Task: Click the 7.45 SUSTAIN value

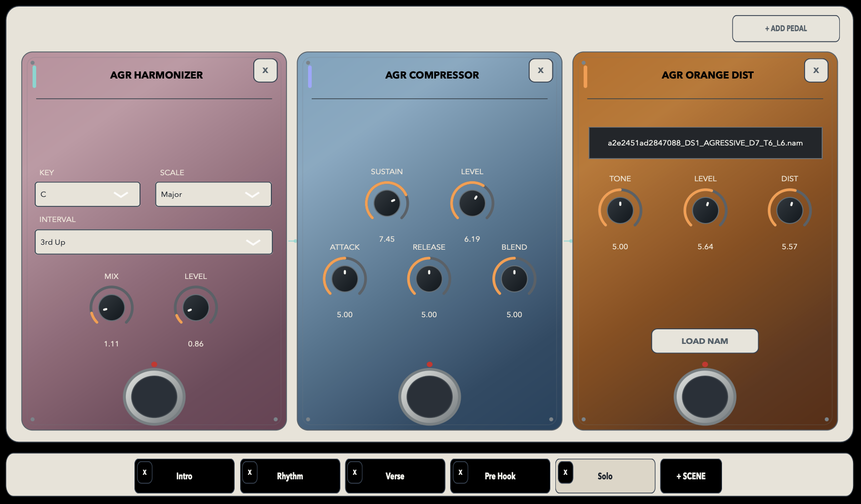Action: tap(387, 239)
